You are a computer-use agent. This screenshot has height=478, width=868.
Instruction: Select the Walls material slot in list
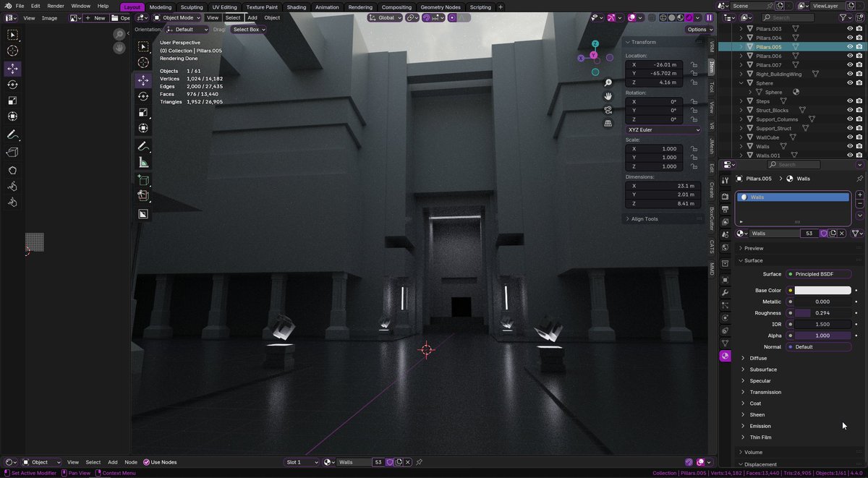(x=793, y=197)
